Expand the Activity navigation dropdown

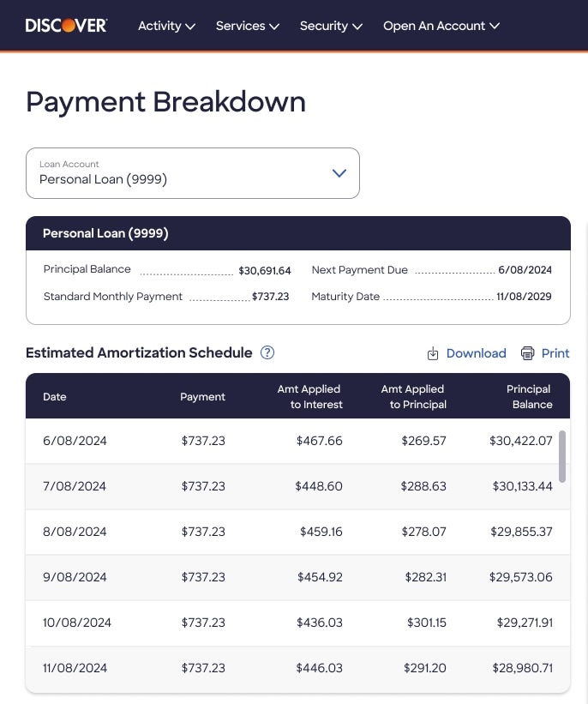tap(165, 26)
